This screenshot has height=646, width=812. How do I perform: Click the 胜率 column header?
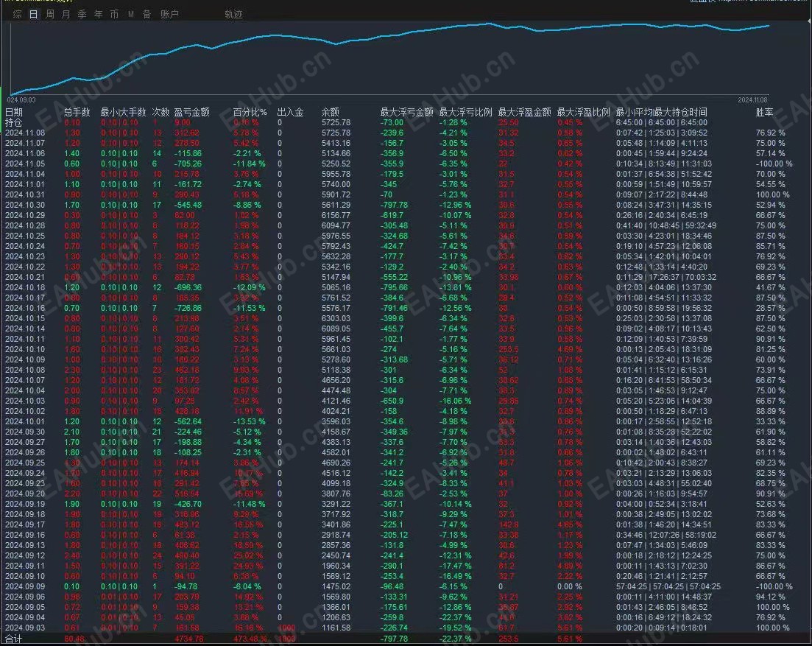764,112
